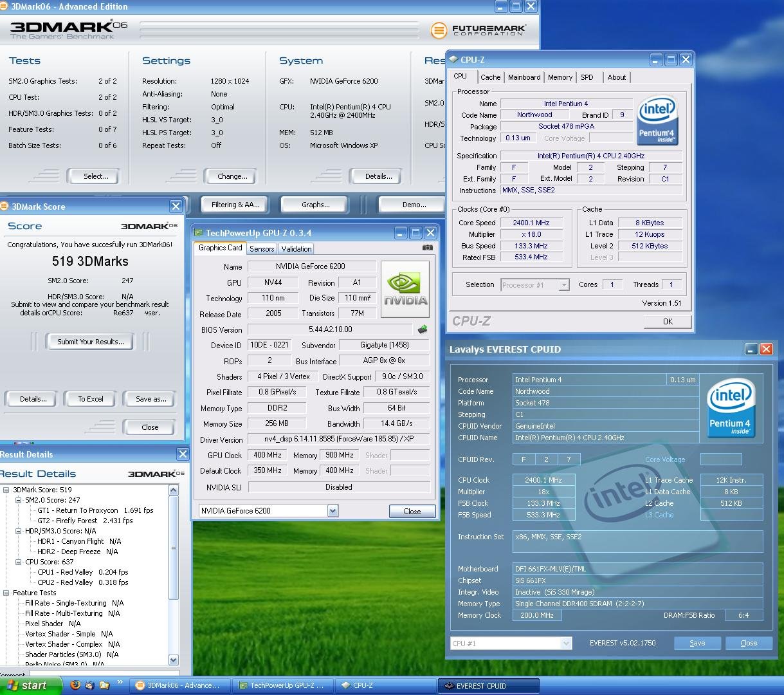Click the Result Details scroll up arrow

[x=173, y=490]
